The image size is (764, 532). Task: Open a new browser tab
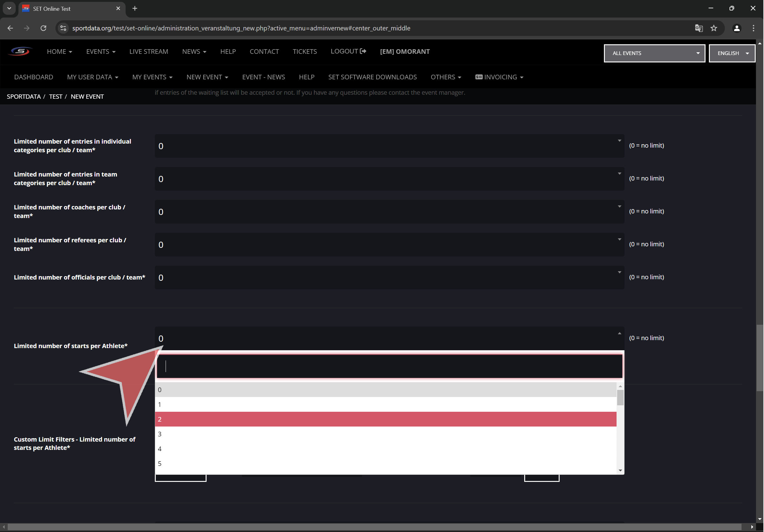point(135,9)
